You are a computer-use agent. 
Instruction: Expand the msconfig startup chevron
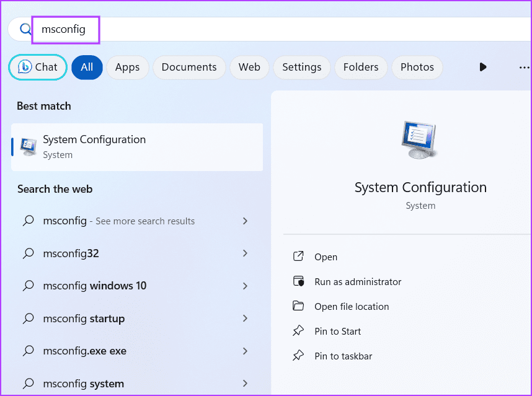(245, 319)
